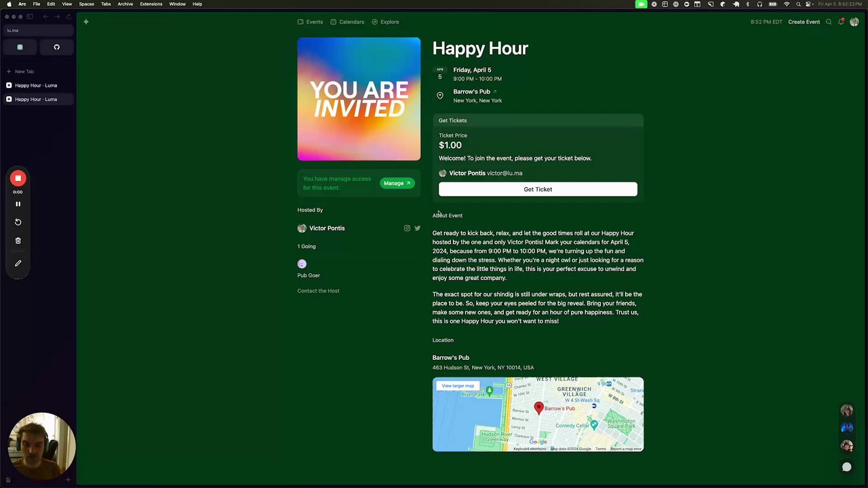Open the profile avatar menu
Screen dimensions: 868x488
tap(854, 22)
